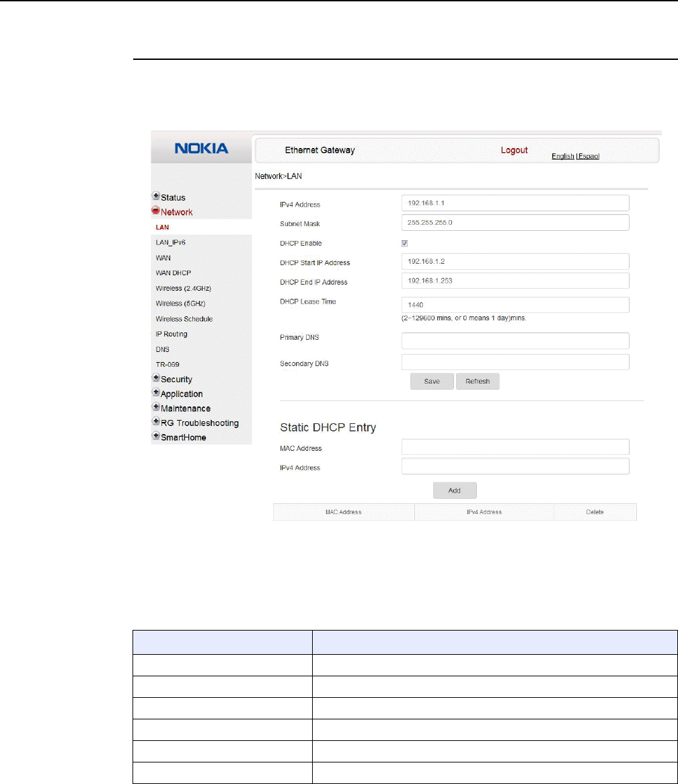
Task: Expand the Security menu section
Action: (x=172, y=379)
